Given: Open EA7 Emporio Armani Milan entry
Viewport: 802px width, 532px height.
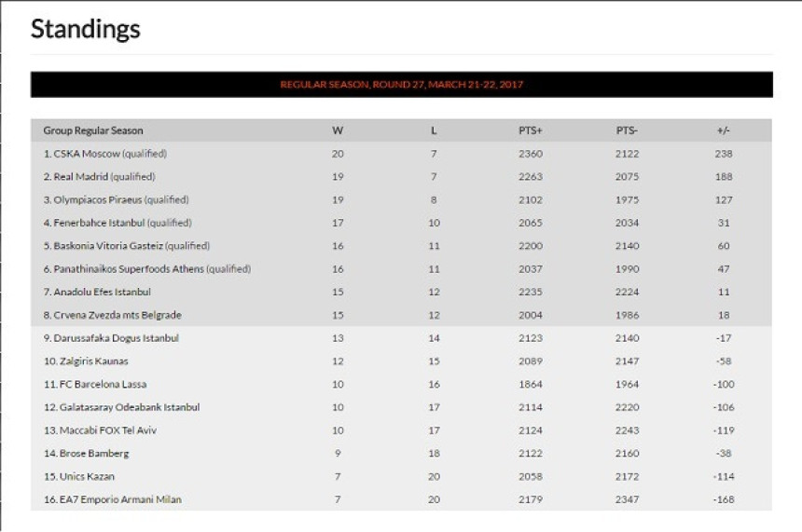Looking at the screenshot, I should coord(120,499).
